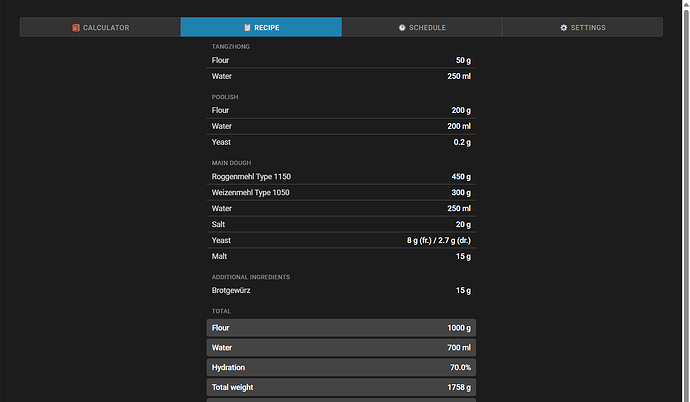690x402 pixels.
Task: Click the total Water 700 ml row
Action: pyautogui.click(x=340, y=348)
